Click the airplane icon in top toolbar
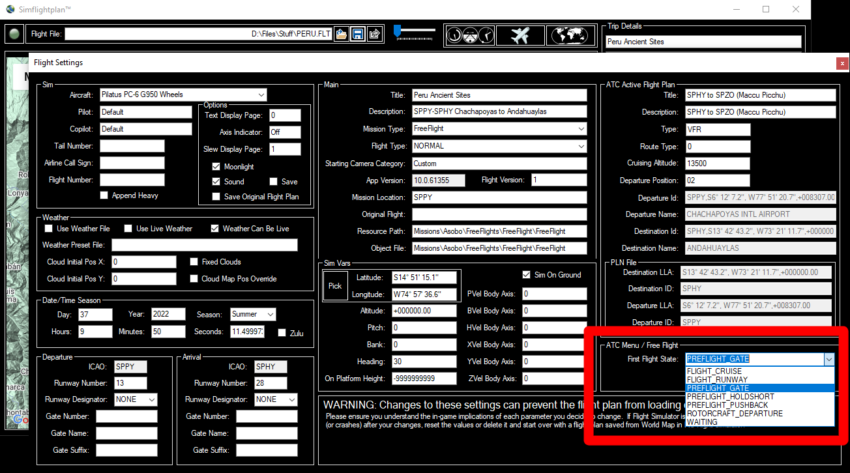Image resolution: width=850 pixels, height=473 pixels. tap(520, 33)
